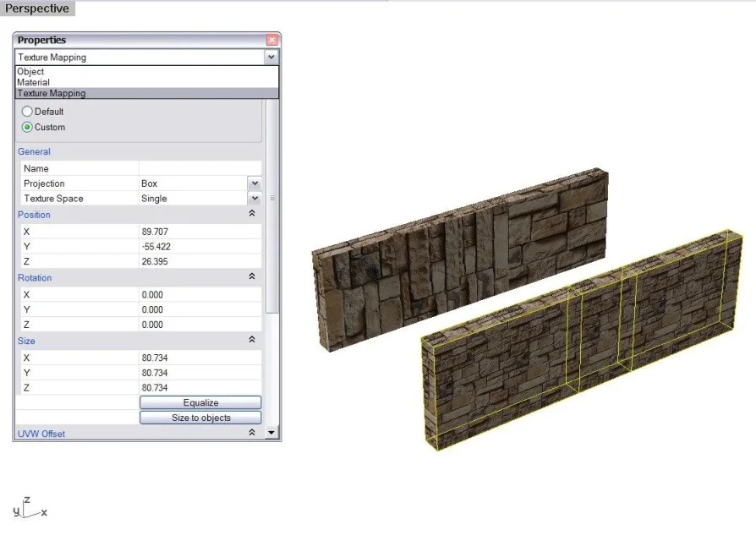Click the Size Z value field

(200, 388)
